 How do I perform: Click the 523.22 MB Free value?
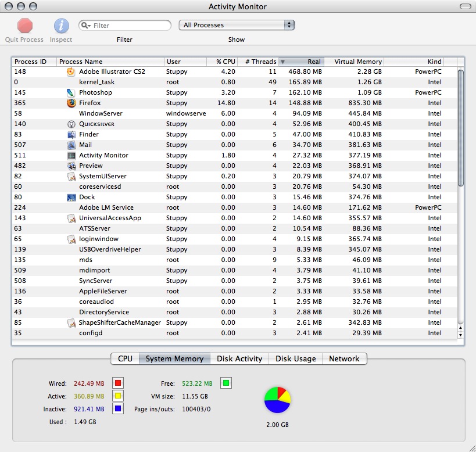pyautogui.click(x=197, y=383)
